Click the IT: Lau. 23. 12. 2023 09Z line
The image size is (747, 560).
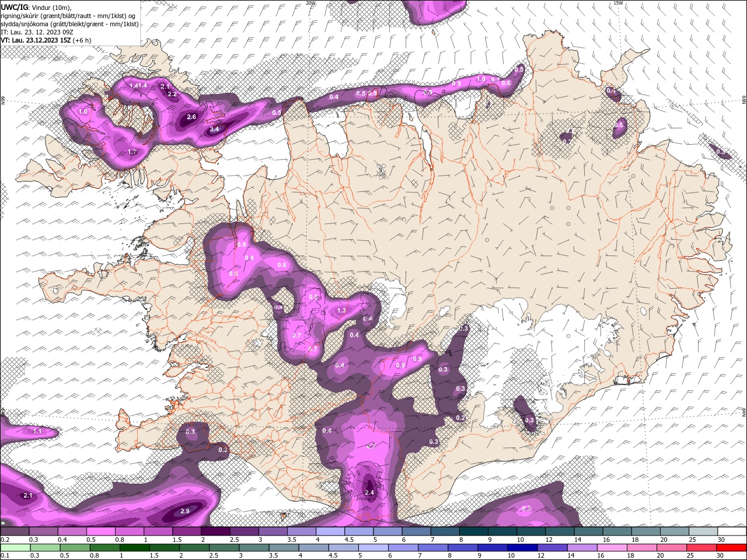37,32
